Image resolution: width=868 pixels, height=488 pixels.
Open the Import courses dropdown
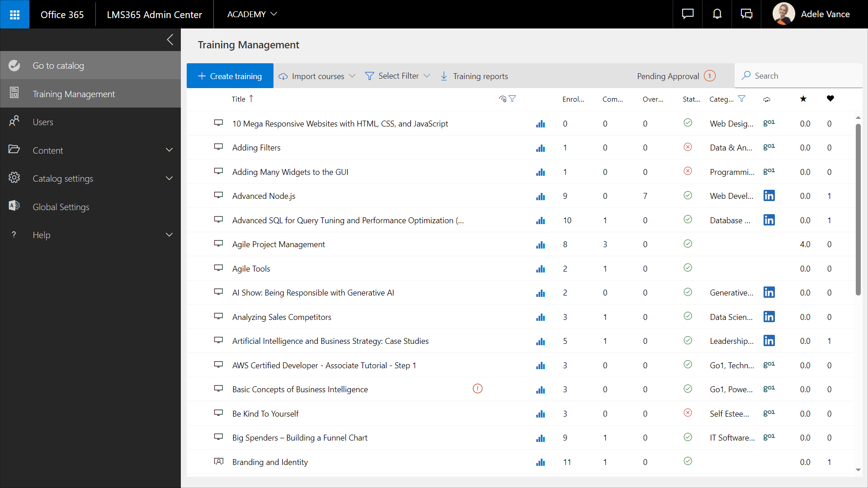317,76
